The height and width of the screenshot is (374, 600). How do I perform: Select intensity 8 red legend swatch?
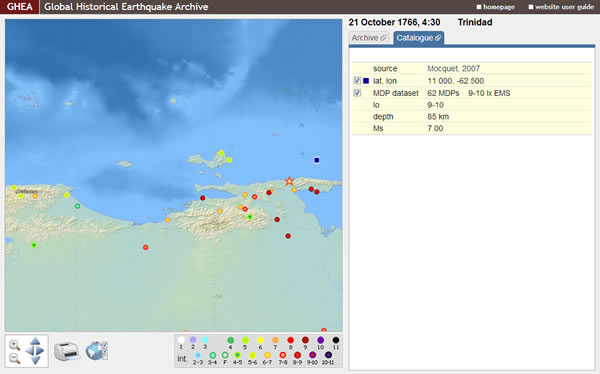(x=290, y=340)
